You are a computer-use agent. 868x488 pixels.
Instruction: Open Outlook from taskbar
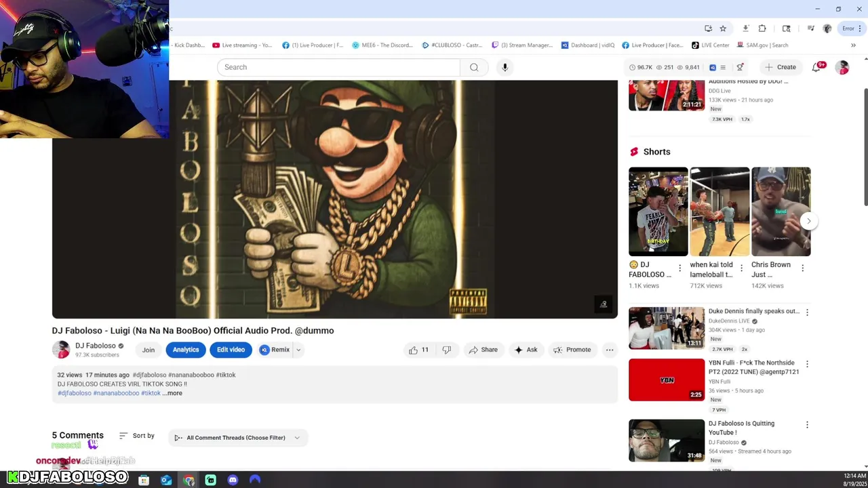(166, 480)
